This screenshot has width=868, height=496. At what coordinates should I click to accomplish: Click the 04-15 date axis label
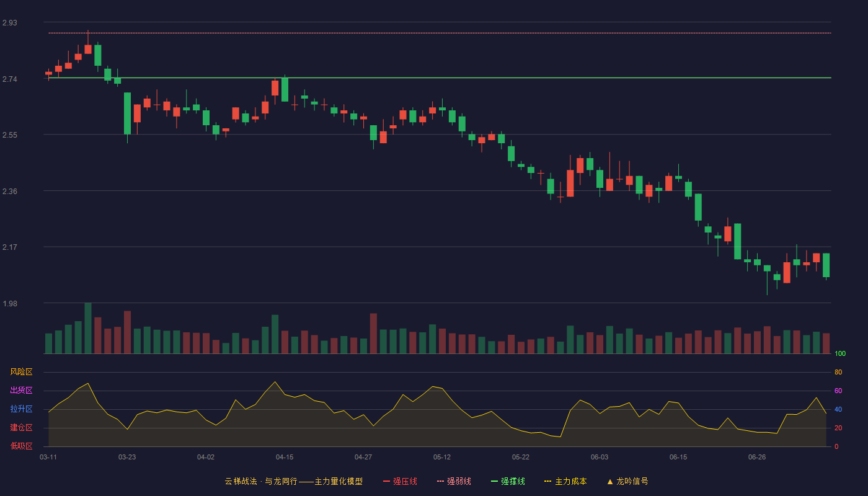click(x=285, y=457)
